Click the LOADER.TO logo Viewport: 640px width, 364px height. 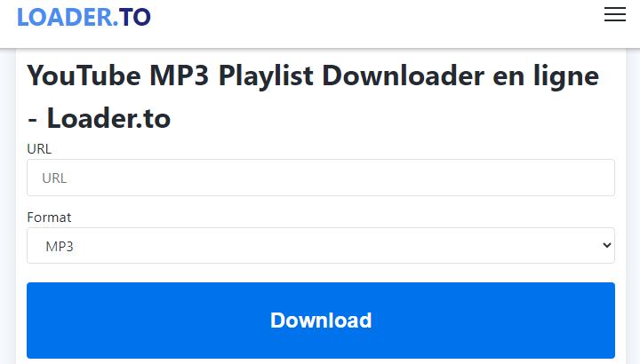click(x=84, y=17)
